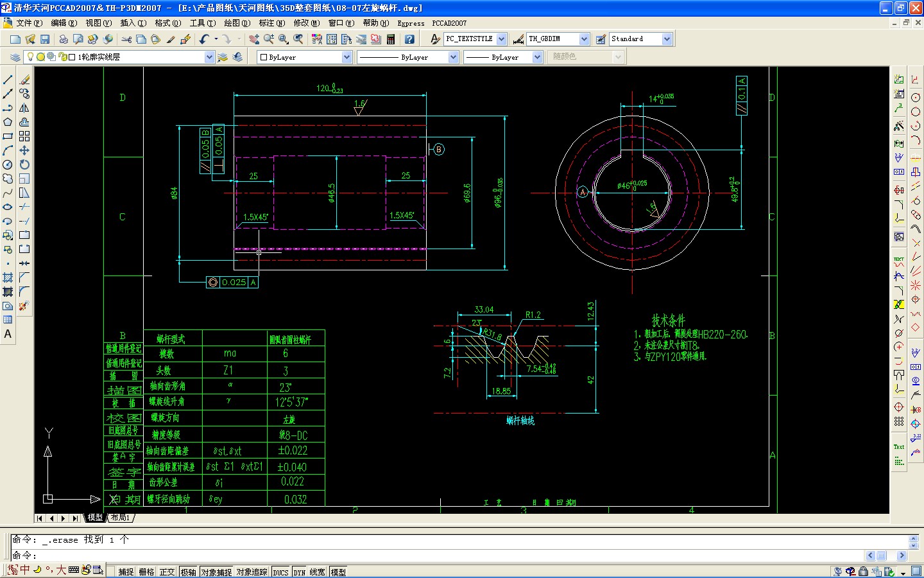Select the Erase tool
The width and height of the screenshot is (924, 578).
[24, 80]
